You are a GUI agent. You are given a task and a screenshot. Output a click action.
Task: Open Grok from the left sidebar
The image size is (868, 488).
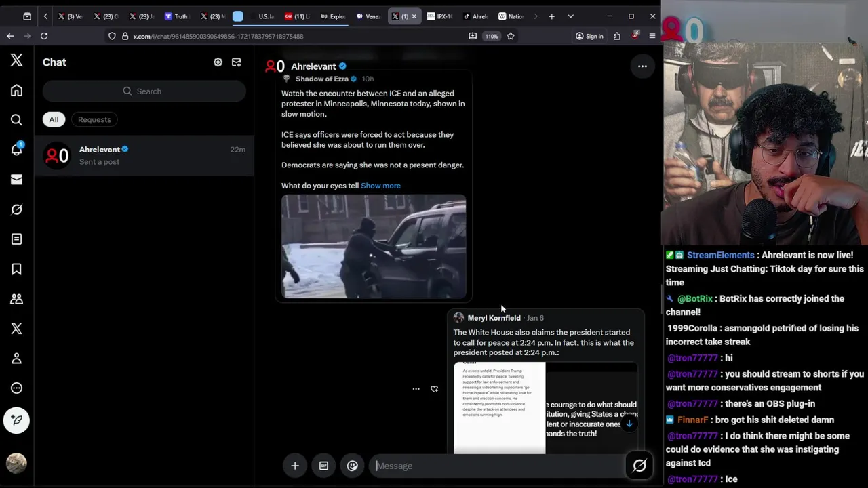[16, 209]
